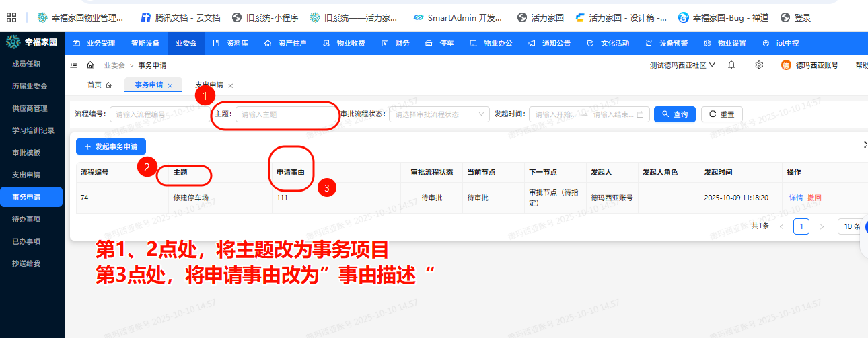Switch to the 物业收费 top menu

point(344,43)
